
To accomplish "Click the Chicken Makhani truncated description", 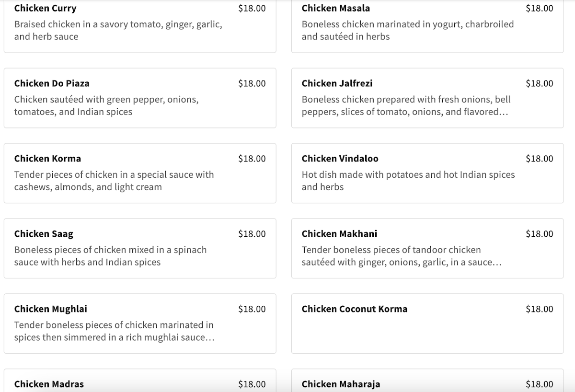I will pyautogui.click(x=402, y=256).
